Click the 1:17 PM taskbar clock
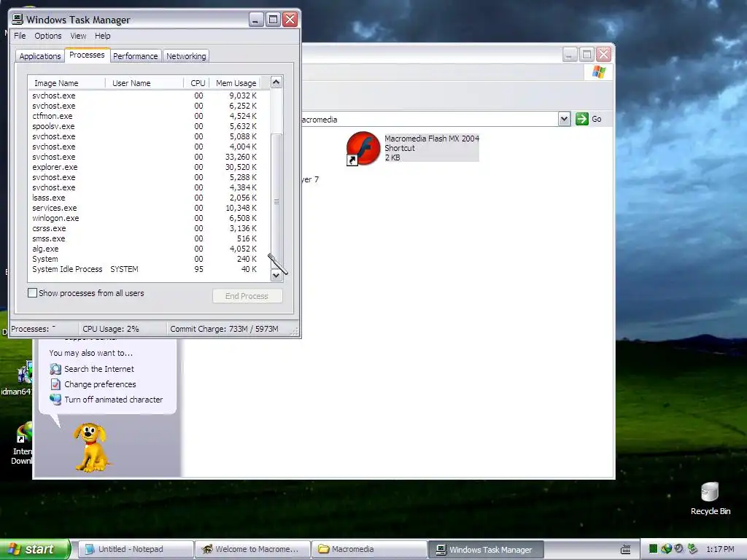Image resolution: width=747 pixels, height=560 pixels. click(x=720, y=549)
